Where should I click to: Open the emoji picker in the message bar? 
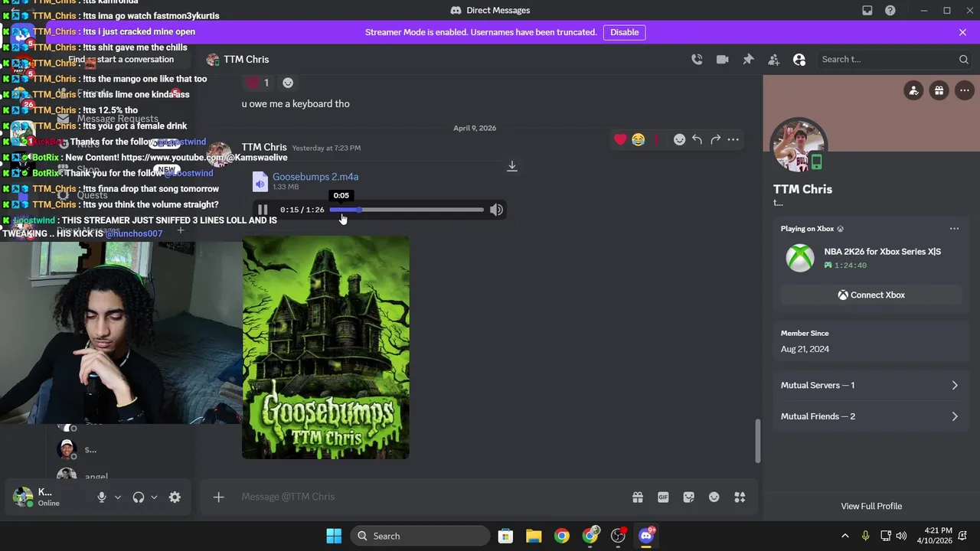coord(714,497)
